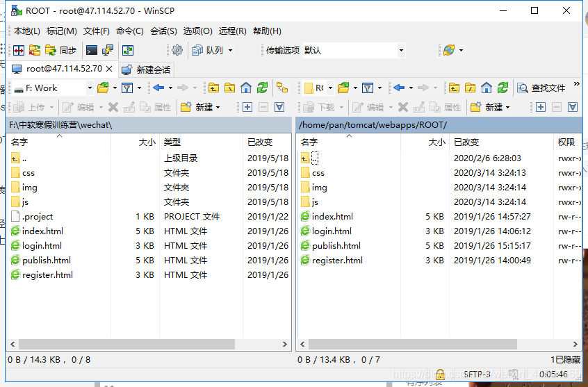Open the 会话(S) menu
588x387 pixels.
click(x=163, y=31)
